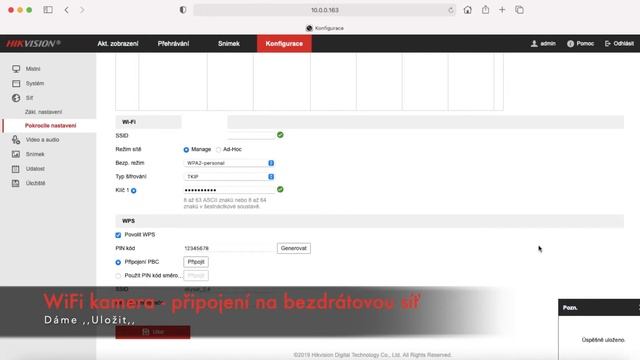Go forward in Safari
The height and width of the screenshot is (360, 640).
point(82,10)
